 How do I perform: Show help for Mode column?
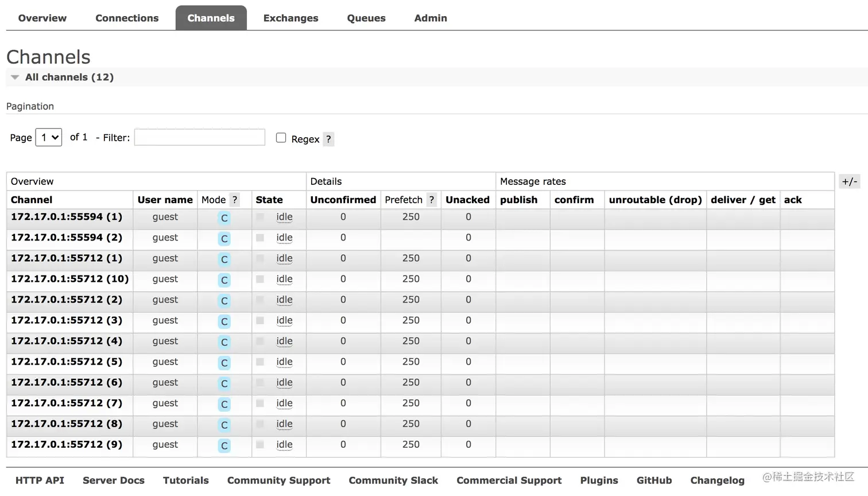click(x=234, y=200)
